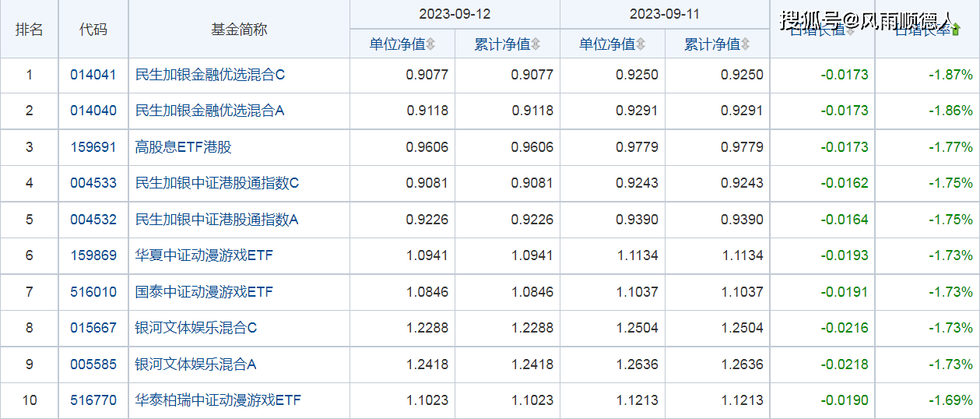Click sort icon beside 2023-09-12 累计净值
The width and height of the screenshot is (980, 419).
point(536,44)
